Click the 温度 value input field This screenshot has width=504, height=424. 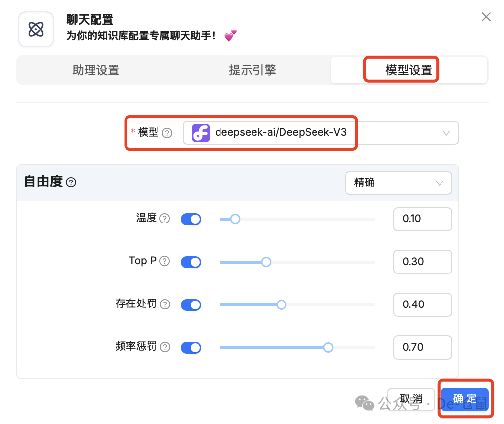point(422,219)
